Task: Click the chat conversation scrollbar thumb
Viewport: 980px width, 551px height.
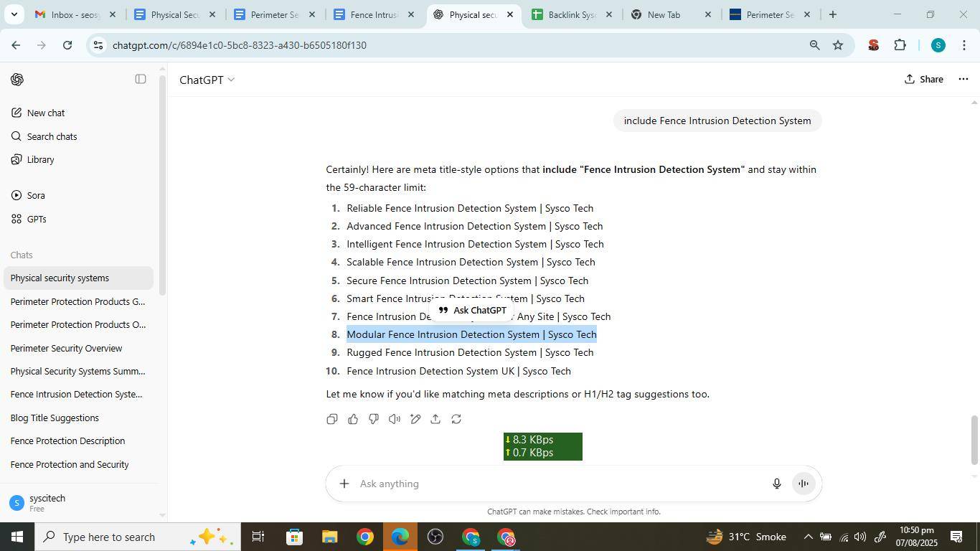Action: (x=974, y=440)
